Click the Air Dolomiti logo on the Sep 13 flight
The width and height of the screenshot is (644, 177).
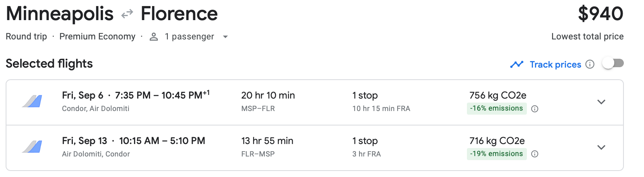pyautogui.click(x=32, y=147)
